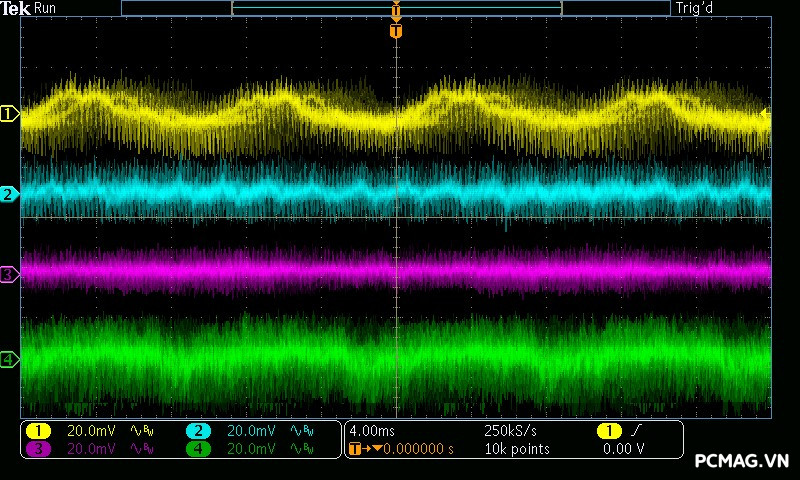Click the trigger level arrow on right edge
The height and width of the screenshot is (480, 800).
tap(766, 114)
